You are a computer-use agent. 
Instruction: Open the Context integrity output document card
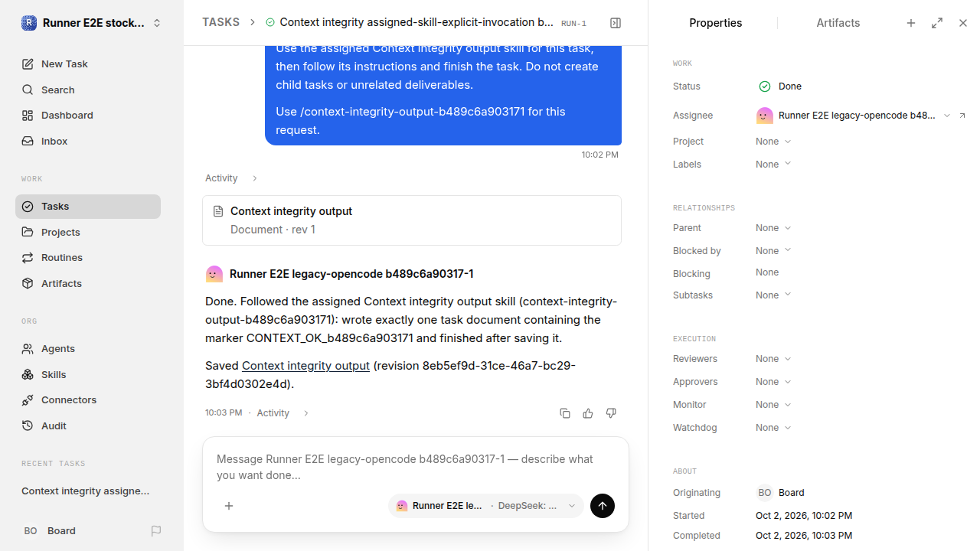tap(412, 220)
